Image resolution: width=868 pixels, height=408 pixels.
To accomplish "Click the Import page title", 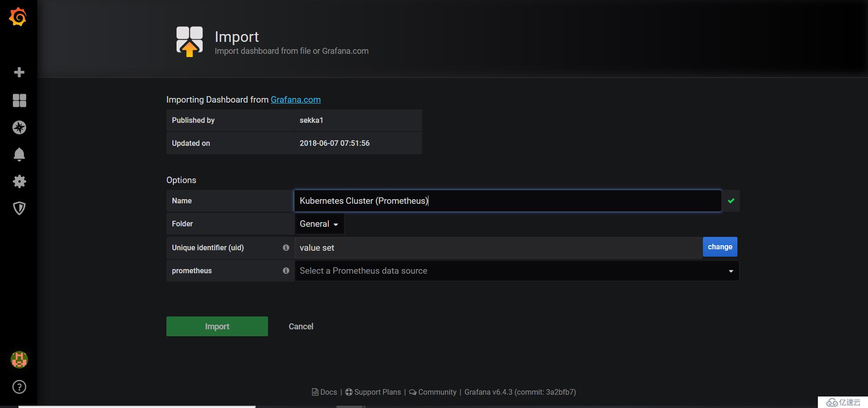I will (x=237, y=36).
